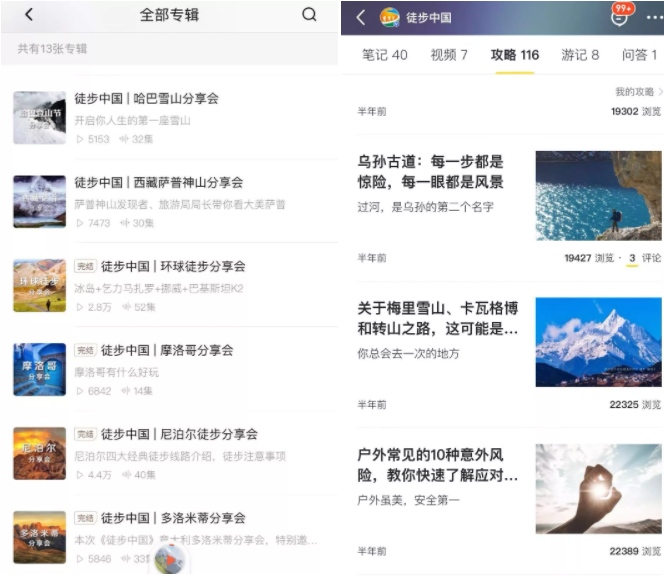664x576 pixels.
Task: Open album 哈巴雪山分享会
Action: coord(147,99)
